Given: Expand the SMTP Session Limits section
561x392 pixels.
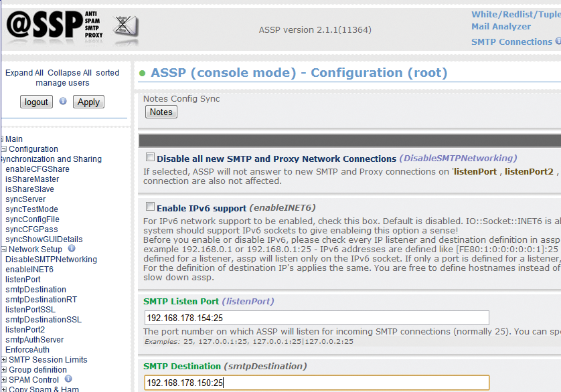Looking at the screenshot, I should click(x=4, y=359).
